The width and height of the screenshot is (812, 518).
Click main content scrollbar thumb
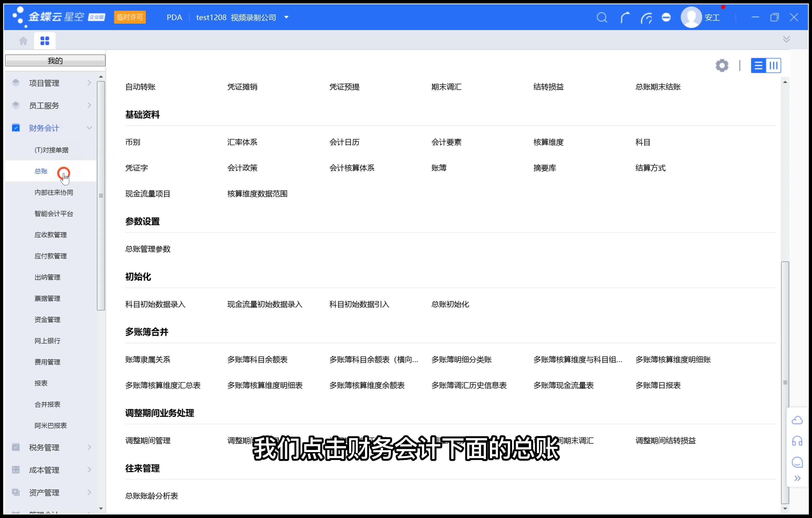[785, 383]
